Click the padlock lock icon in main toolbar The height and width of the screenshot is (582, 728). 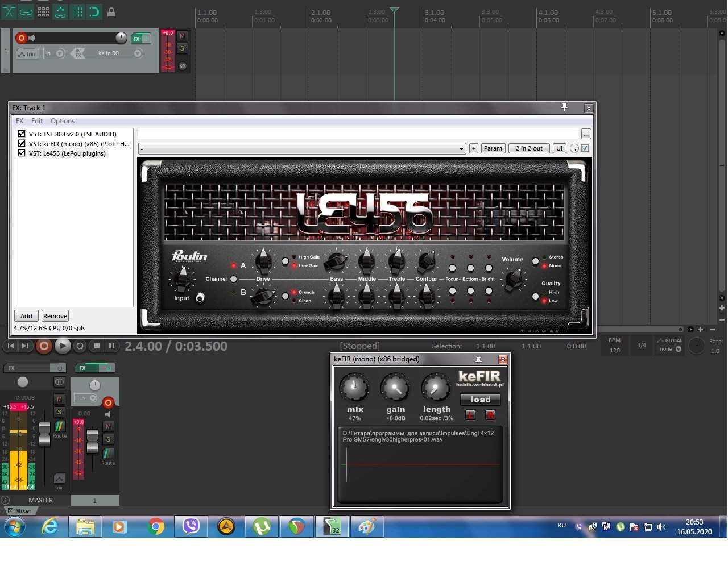tap(111, 12)
